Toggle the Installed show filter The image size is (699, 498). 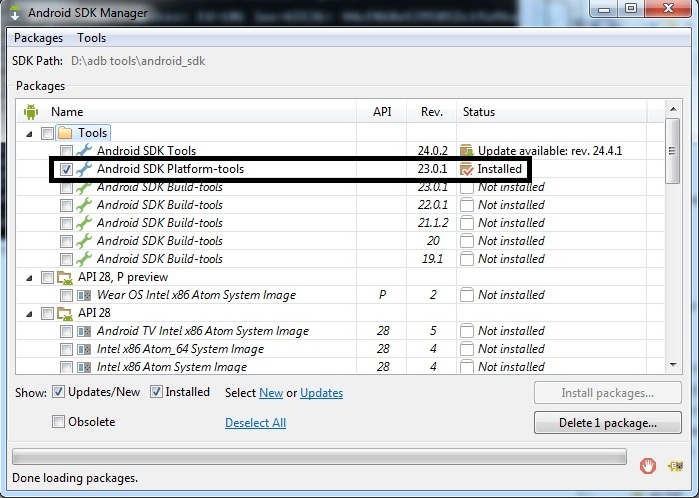coord(156,392)
